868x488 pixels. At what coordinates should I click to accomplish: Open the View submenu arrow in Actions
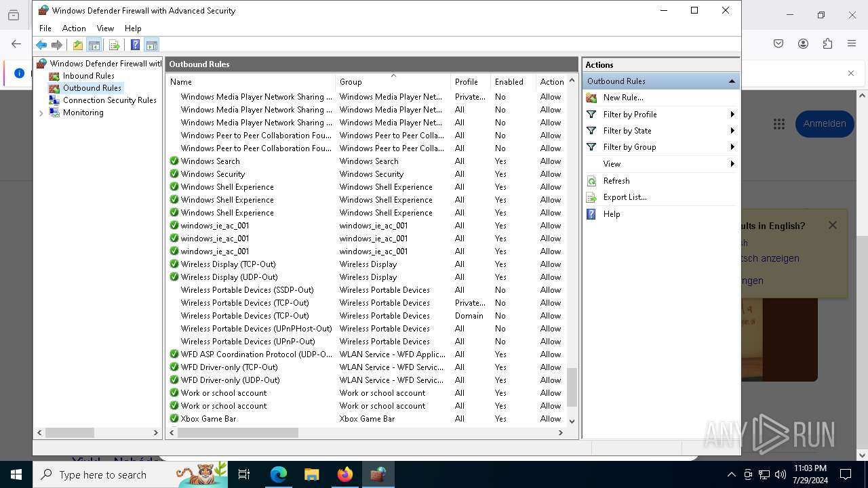[x=732, y=164]
